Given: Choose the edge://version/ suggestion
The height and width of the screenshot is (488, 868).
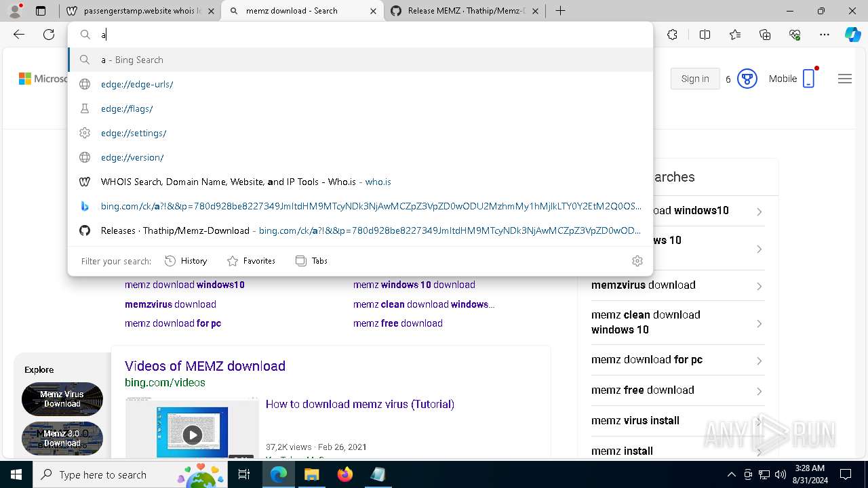Looking at the screenshot, I should tap(360, 157).
